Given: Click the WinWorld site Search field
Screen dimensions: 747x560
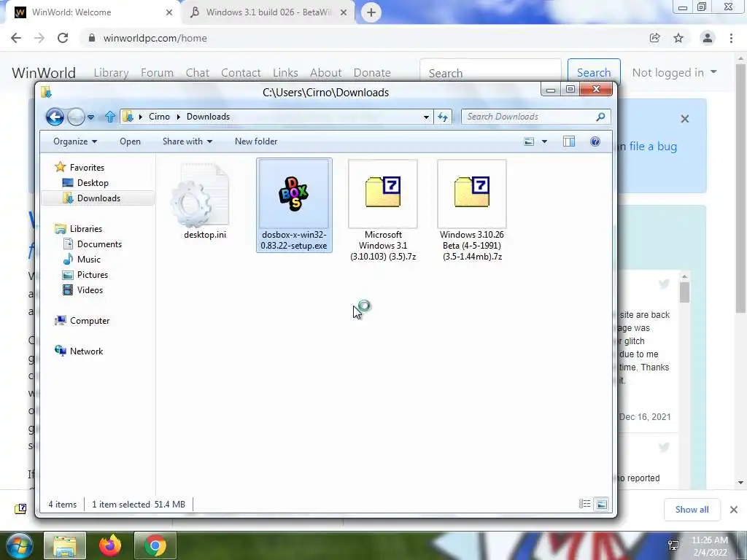Looking at the screenshot, I should [491, 72].
